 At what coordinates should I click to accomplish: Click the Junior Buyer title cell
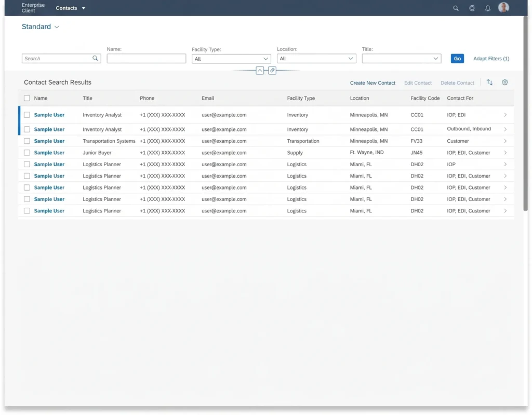[x=97, y=153]
